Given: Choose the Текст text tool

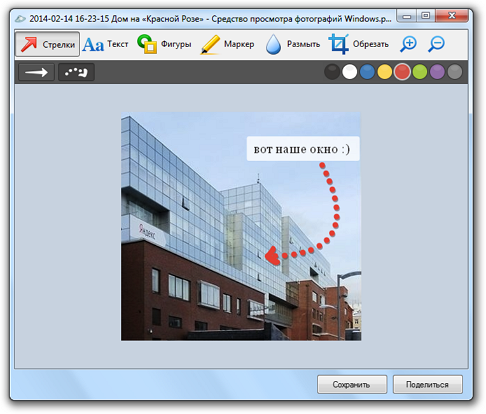Looking at the screenshot, I should (105, 44).
